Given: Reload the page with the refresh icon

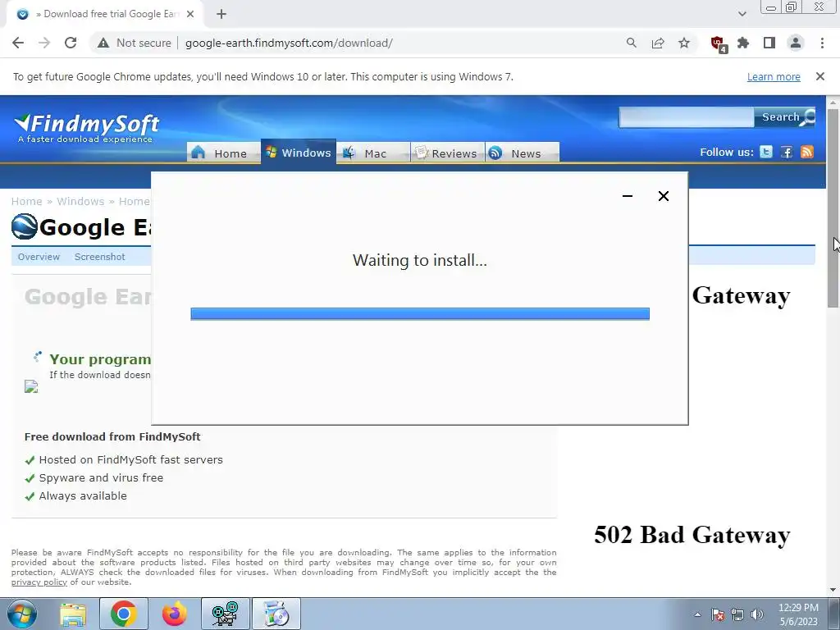Looking at the screenshot, I should [71, 43].
